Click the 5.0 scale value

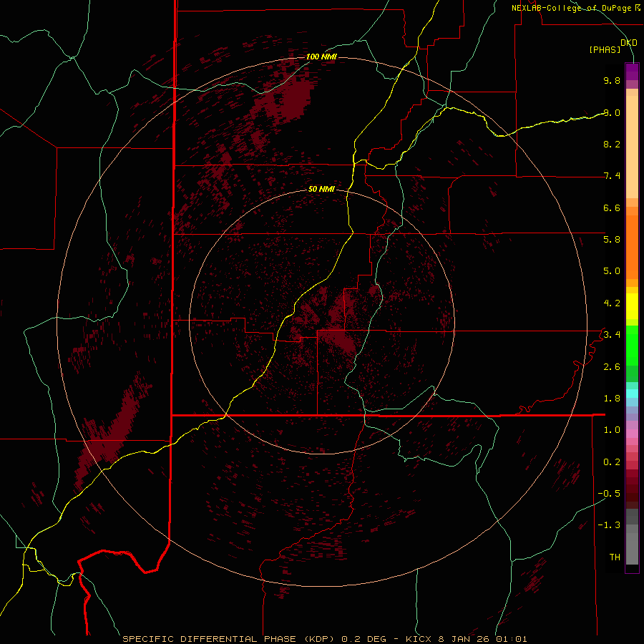[x=612, y=271]
